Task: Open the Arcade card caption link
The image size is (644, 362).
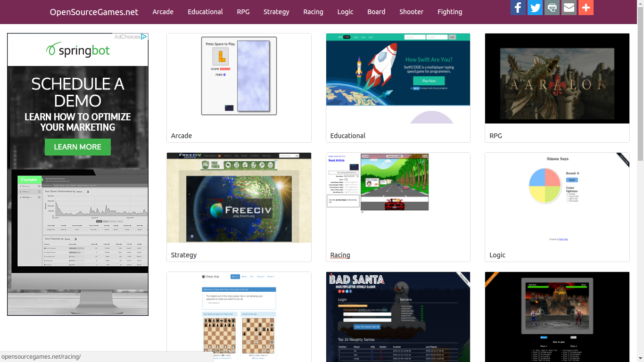Action: [x=182, y=136]
